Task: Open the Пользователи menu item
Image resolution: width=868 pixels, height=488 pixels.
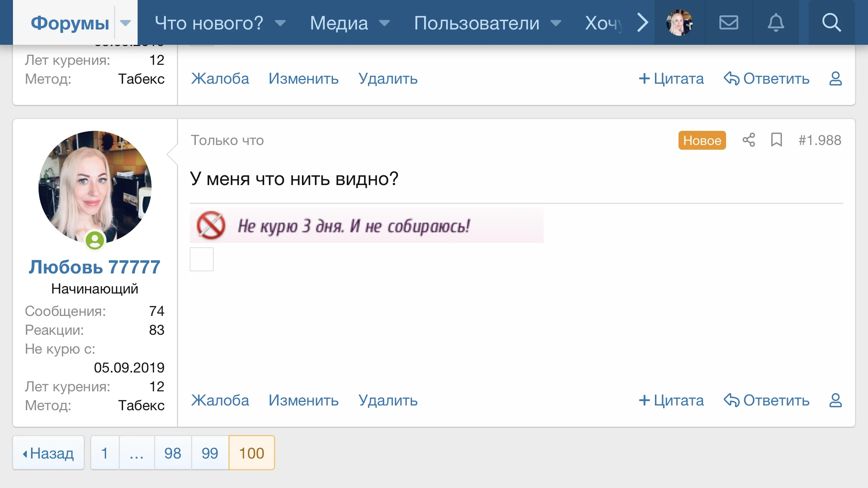Action: click(x=476, y=23)
